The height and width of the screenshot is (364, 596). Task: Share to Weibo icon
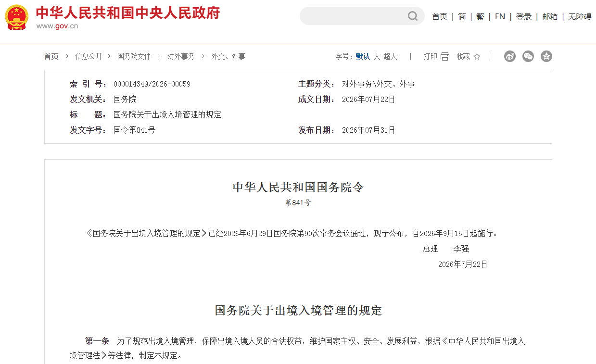(510, 56)
